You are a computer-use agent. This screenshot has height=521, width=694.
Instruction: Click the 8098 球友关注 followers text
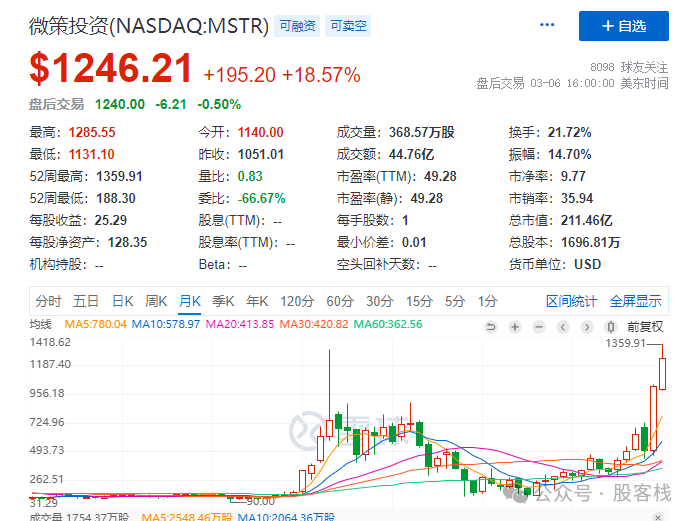pos(629,67)
